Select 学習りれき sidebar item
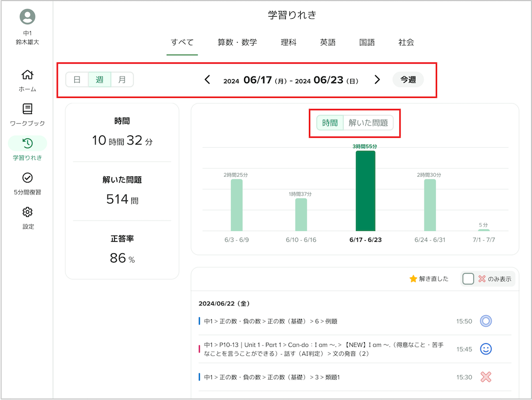 point(28,149)
